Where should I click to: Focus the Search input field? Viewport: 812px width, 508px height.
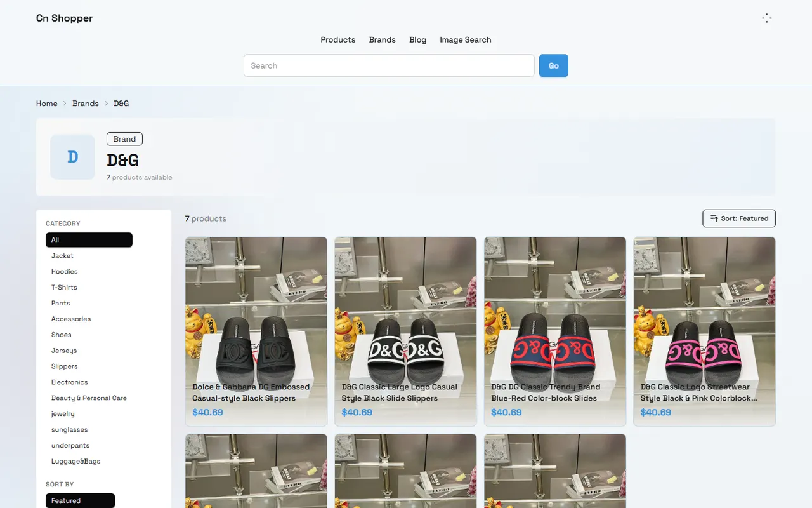click(x=389, y=66)
